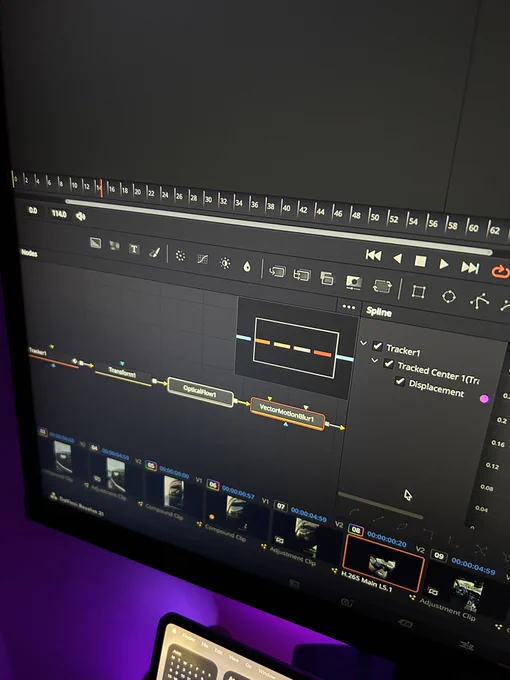
Task: Click the time ruler range scrollbar
Action: pyautogui.click(x=278, y=226)
